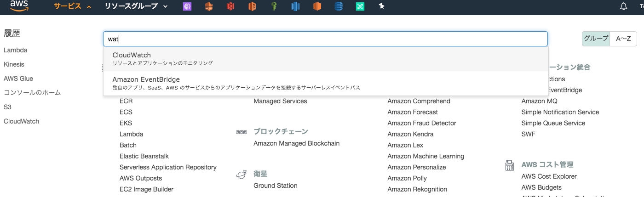Open EC2 Image Builder

146,189
